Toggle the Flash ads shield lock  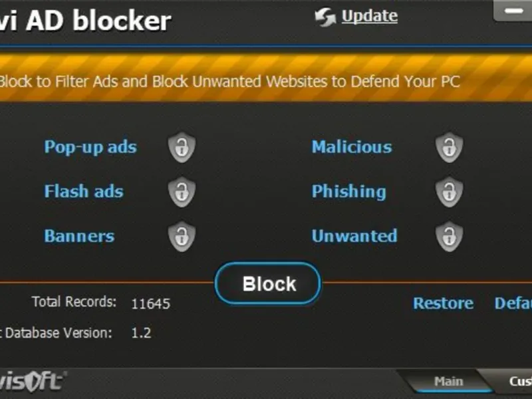point(182,192)
